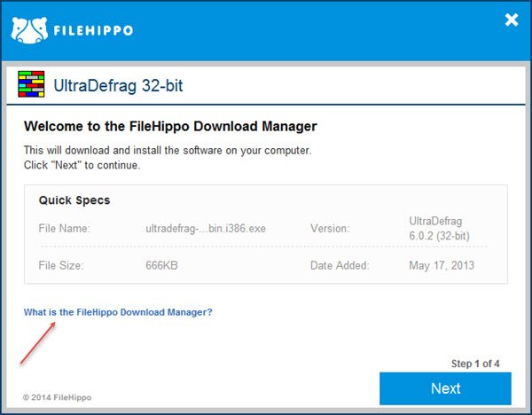Click the red arrow annotation
Image resolution: width=532 pixels, height=415 pixels.
tap(38, 344)
